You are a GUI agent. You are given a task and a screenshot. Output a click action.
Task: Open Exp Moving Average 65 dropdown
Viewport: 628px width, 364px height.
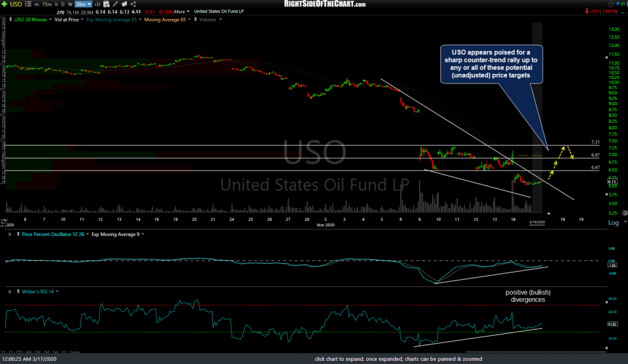[140, 20]
